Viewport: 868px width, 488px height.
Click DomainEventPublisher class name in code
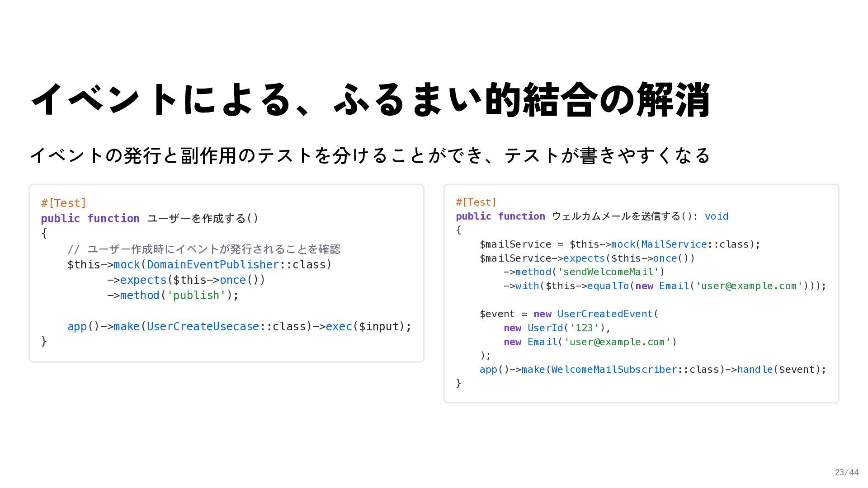pos(212,264)
